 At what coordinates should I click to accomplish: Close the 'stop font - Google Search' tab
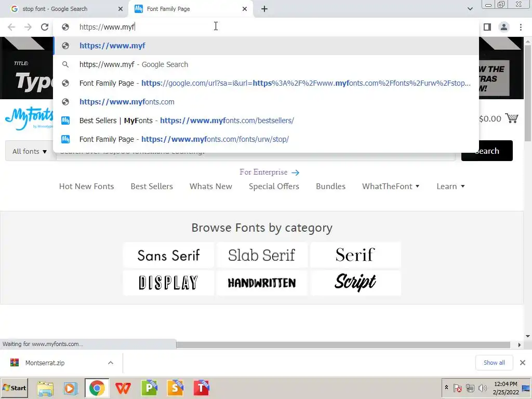(121, 9)
